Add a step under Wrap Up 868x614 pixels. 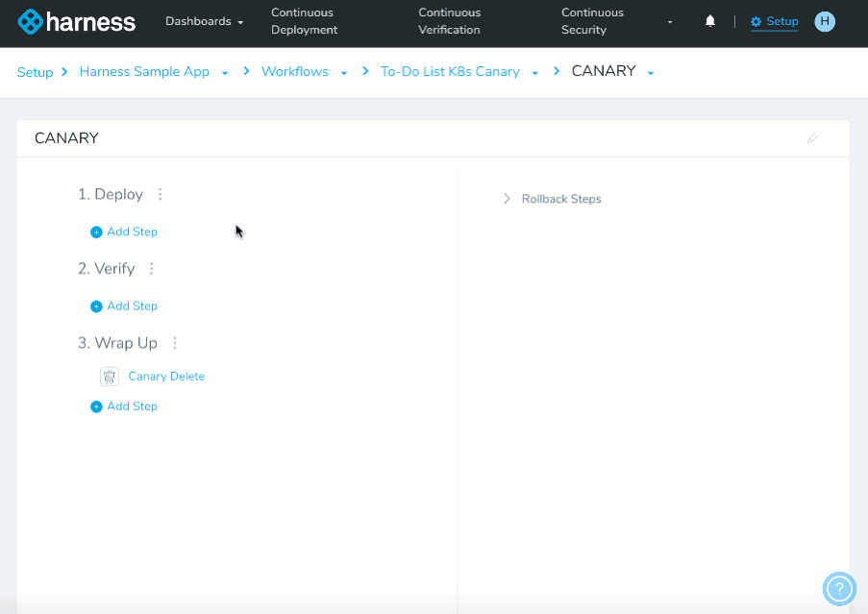pos(124,406)
